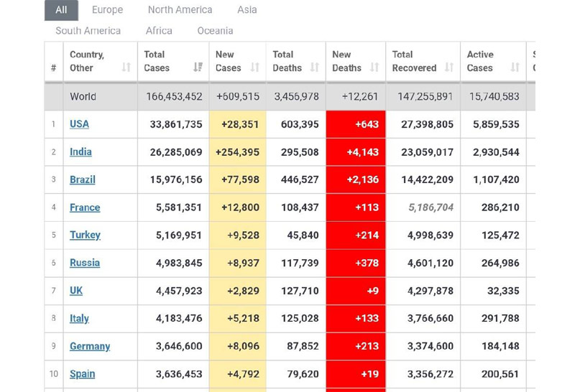
Task: Click the # rank column header
Action: point(54,67)
